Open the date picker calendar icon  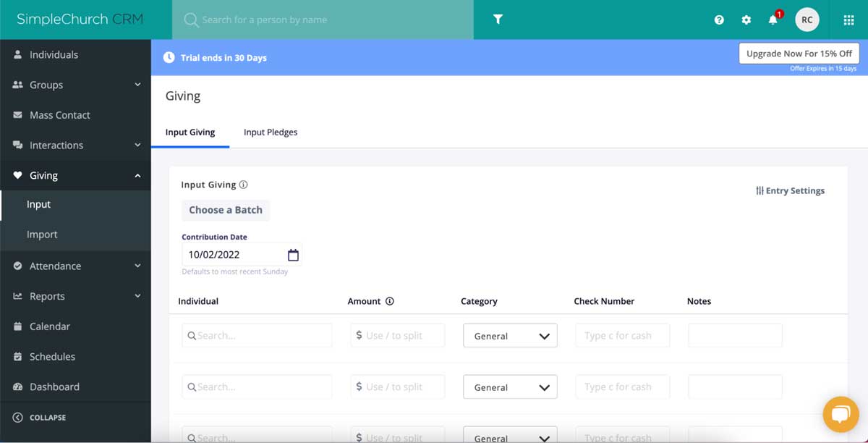coord(293,254)
